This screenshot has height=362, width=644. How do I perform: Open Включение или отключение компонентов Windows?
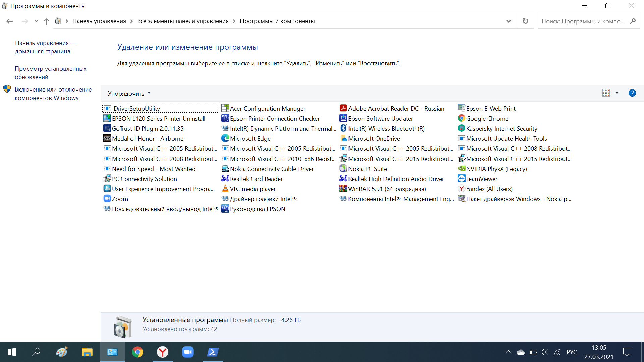(53, 94)
